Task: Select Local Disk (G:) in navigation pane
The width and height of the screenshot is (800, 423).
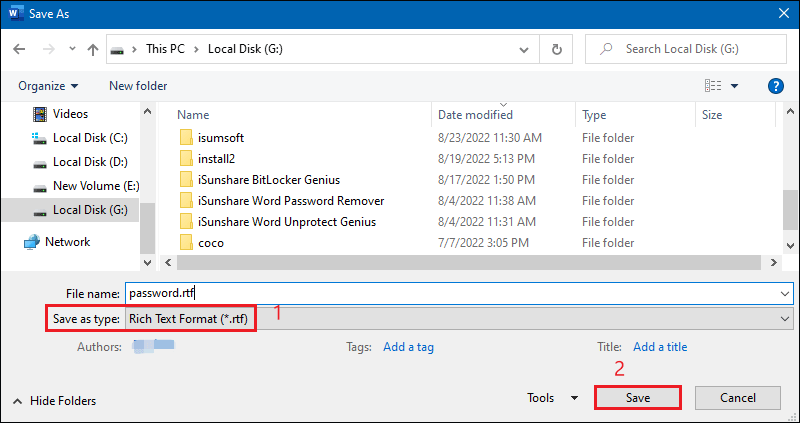Action: tap(70, 210)
